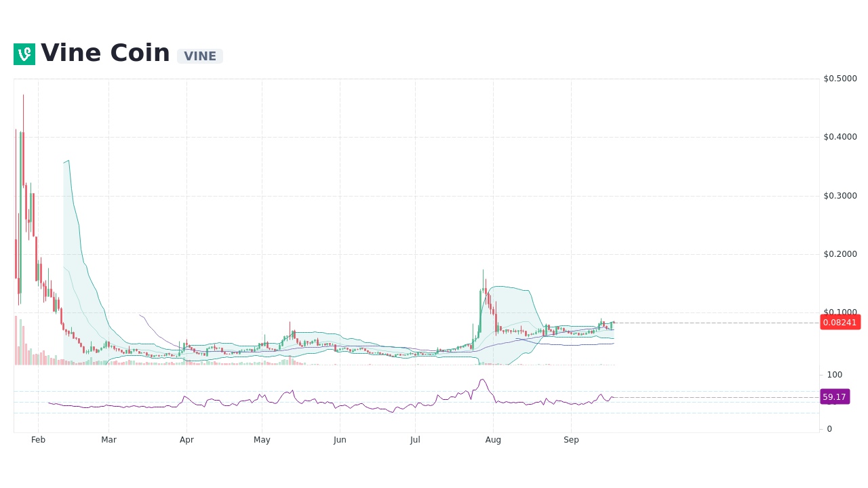Expand the Sep axis label
This screenshot has width=868, height=488.
click(571, 439)
